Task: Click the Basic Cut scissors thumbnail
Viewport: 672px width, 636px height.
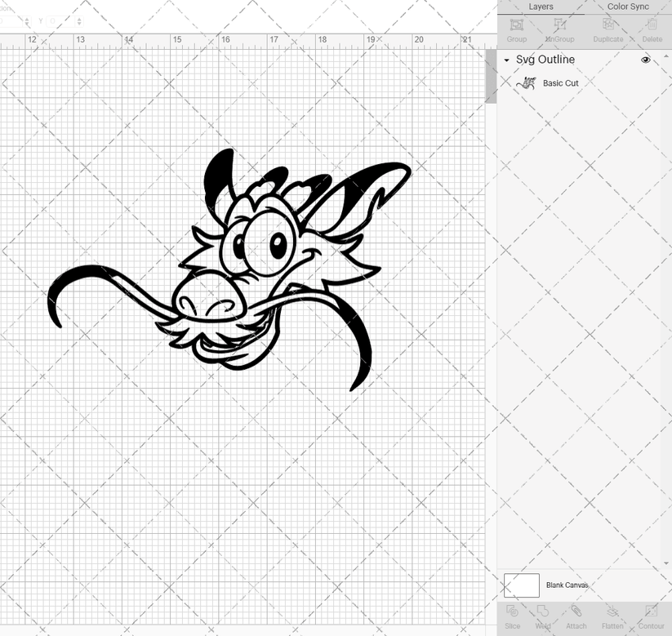Action: coord(527,82)
